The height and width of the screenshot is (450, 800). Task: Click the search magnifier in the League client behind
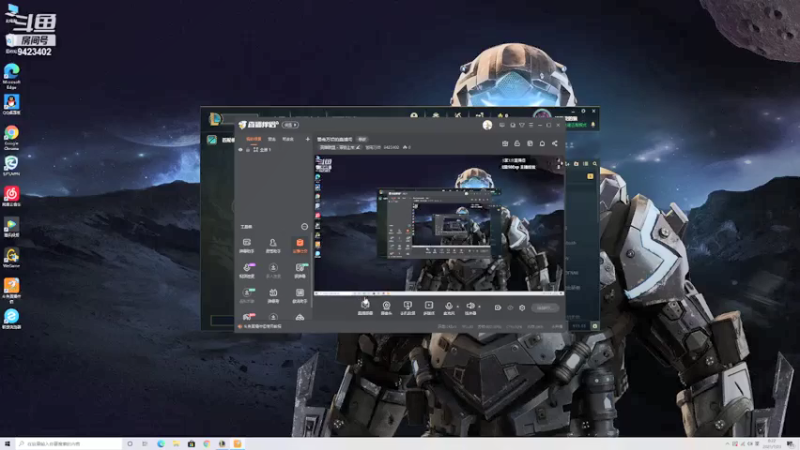(x=595, y=164)
